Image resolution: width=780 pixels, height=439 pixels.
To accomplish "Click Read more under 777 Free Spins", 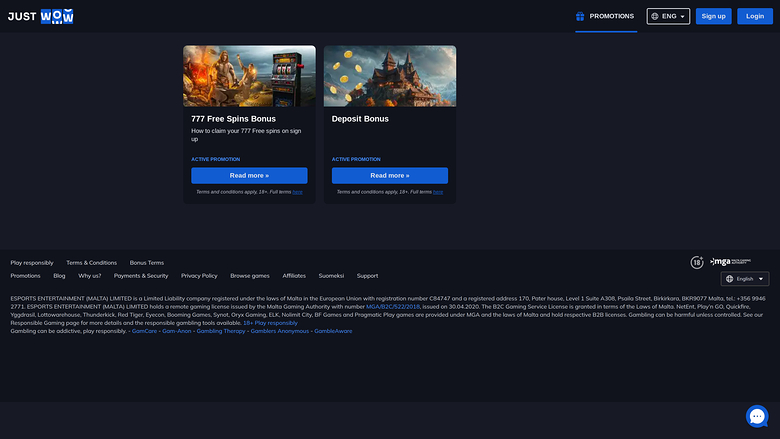I will click(249, 176).
